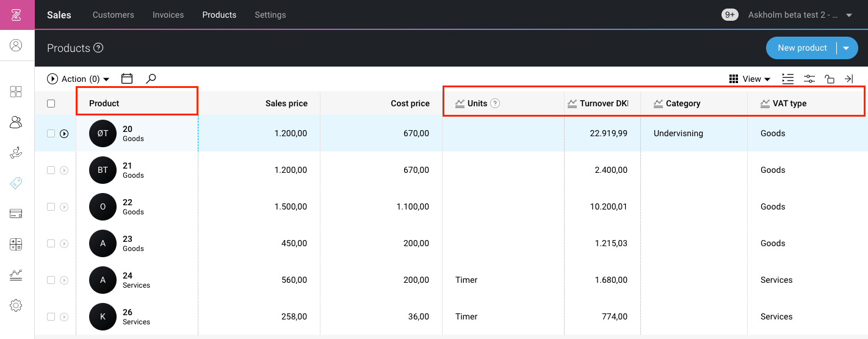Click product 23 Goods name cell
The width and height of the screenshot is (868, 339).
tap(133, 243)
